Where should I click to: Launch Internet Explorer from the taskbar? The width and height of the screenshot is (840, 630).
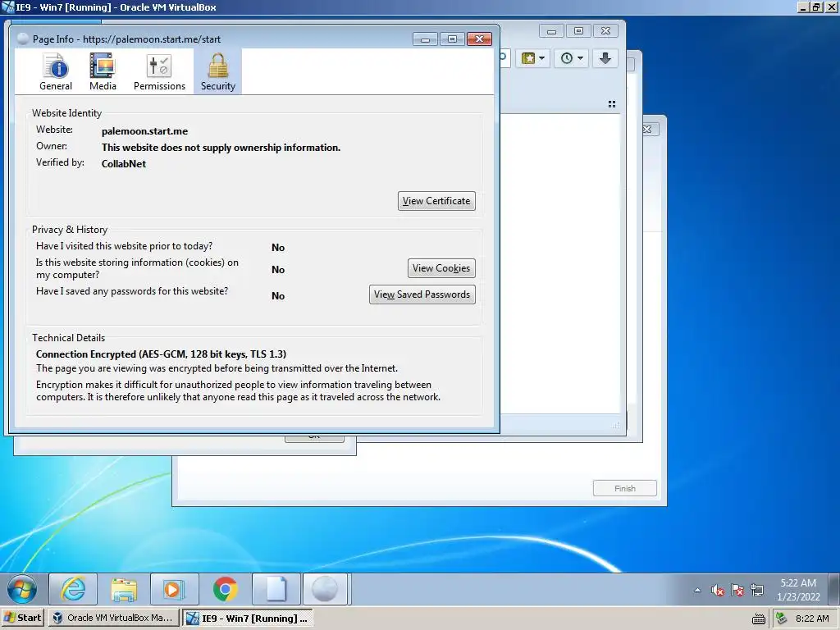point(73,589)
